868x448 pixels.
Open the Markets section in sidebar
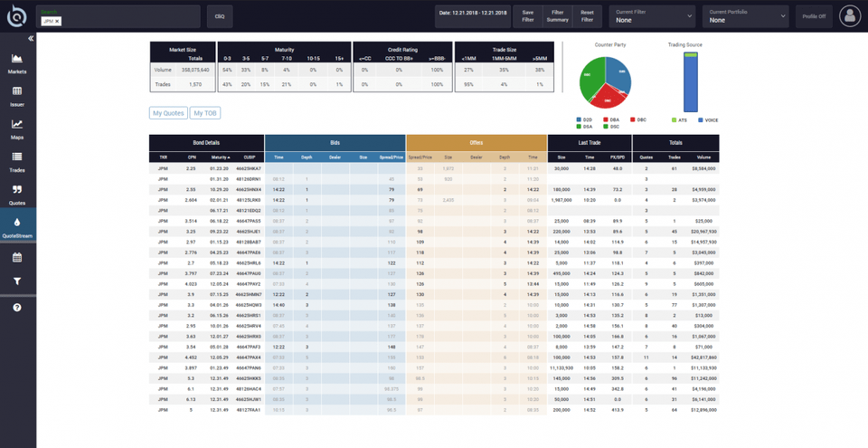[x=17, y=63]
